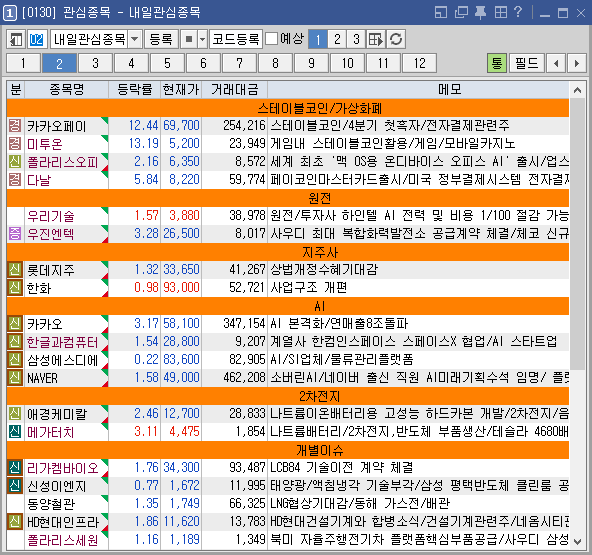Click the 신 badge beside 리가켐바이오
Viewport: 592px width, 555px height.
[15, 467]
